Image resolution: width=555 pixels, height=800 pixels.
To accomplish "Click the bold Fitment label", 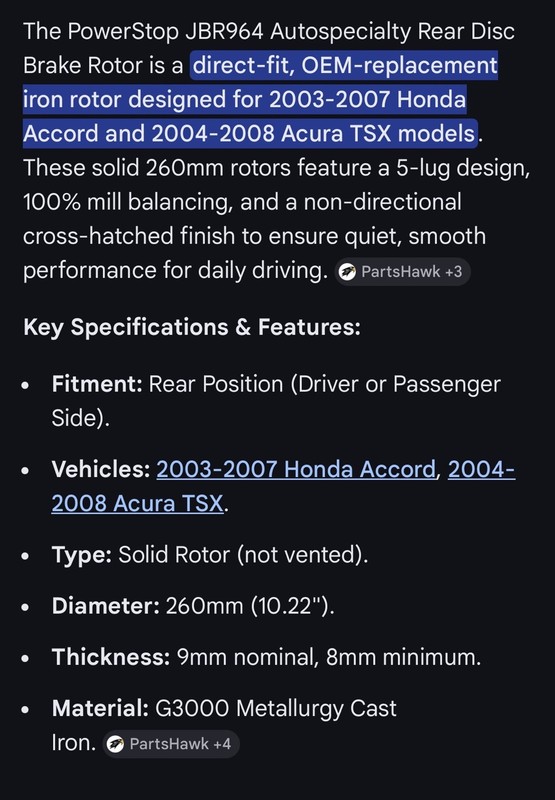I will (97, 384).
